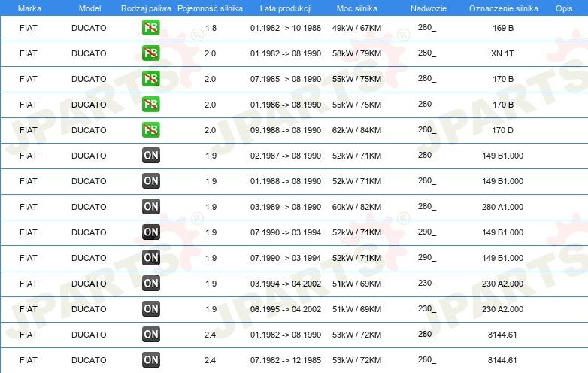
Task: Click 8144.61 in the 07.1982 -> 12.1985 row
Action: coord(502,360)
